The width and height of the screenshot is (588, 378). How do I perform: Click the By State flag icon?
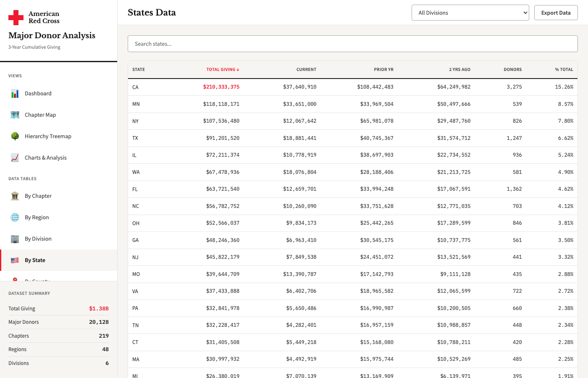tap(15, 260)
